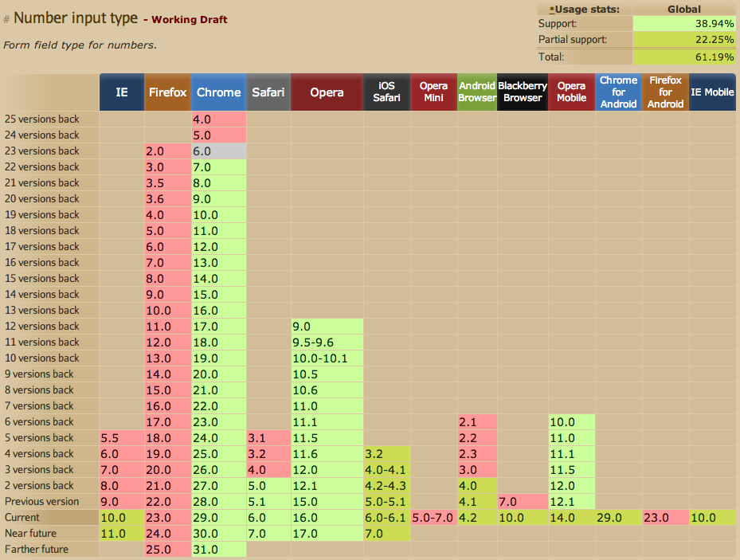
Task: Click the Usage stats header link
Action: [x=584, y=9]
